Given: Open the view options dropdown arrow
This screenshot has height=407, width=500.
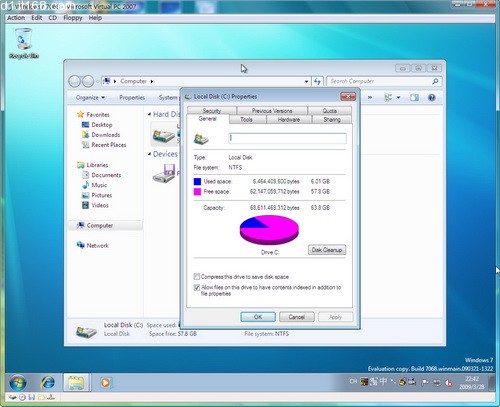Looking at the screenshot, I should pos(398,98).
